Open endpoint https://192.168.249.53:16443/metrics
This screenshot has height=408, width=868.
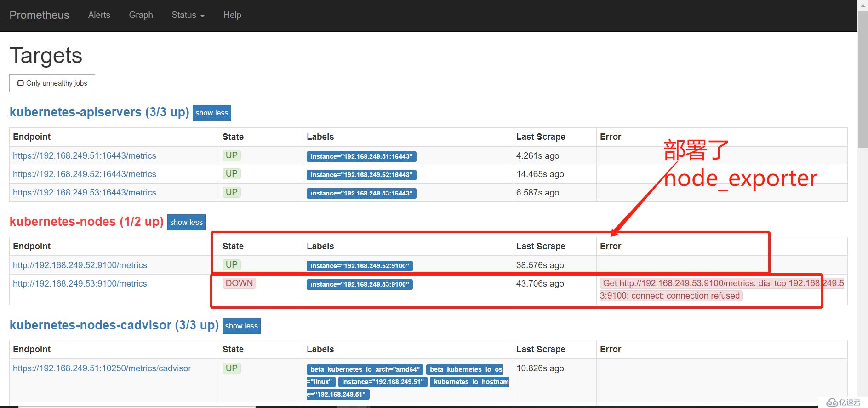(85, 193)
